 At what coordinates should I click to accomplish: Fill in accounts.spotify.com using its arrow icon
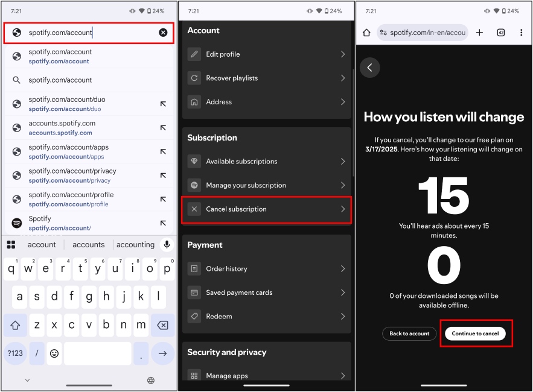tap(163, 128)
